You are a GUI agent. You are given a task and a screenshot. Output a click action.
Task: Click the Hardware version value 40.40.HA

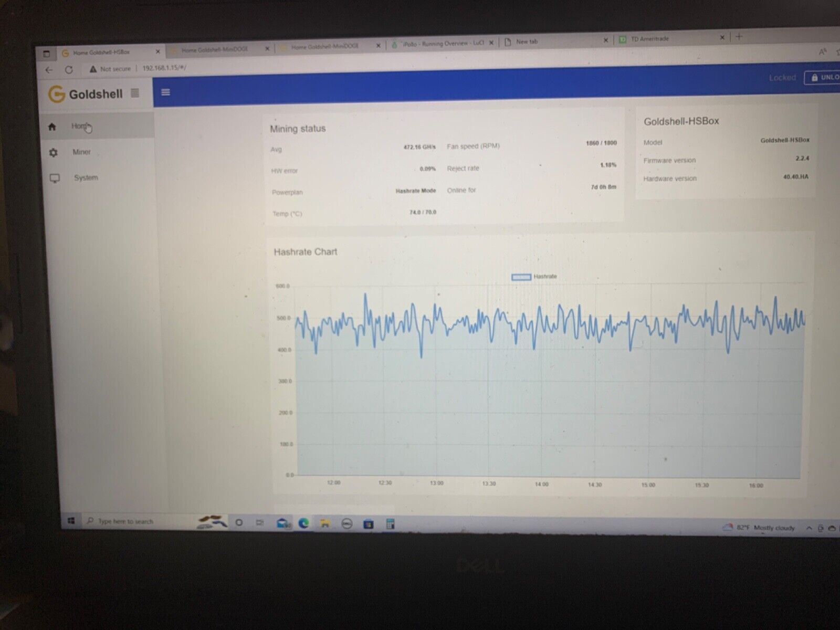point(796,177)
